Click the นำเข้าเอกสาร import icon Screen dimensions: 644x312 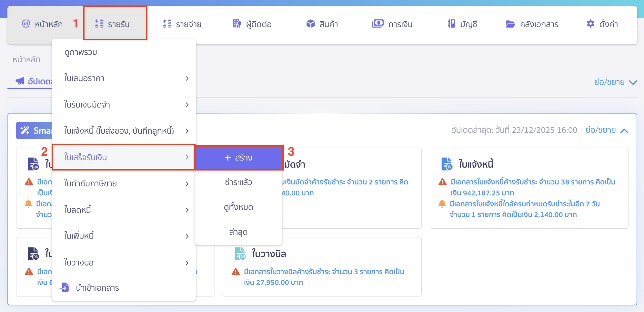tap(65, 287)
